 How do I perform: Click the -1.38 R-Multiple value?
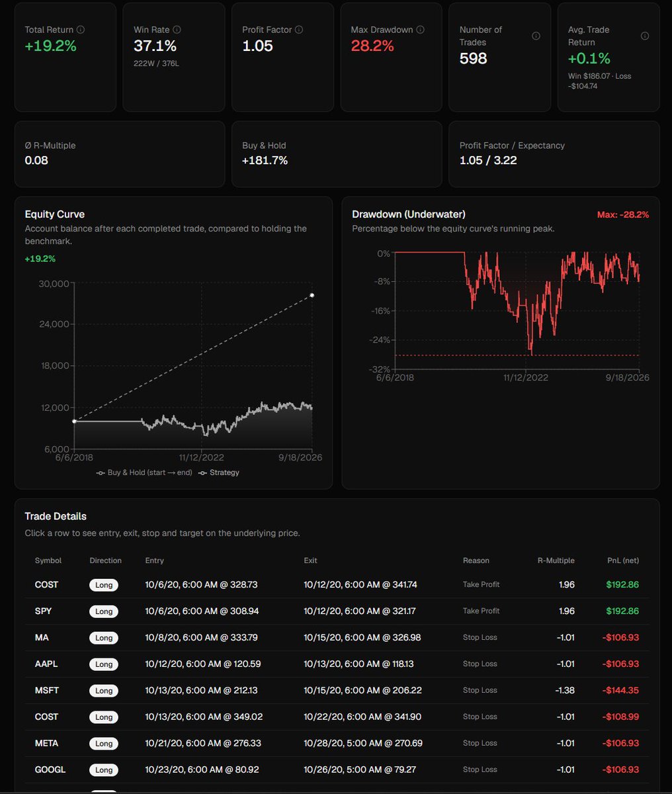tap(565, 691)
